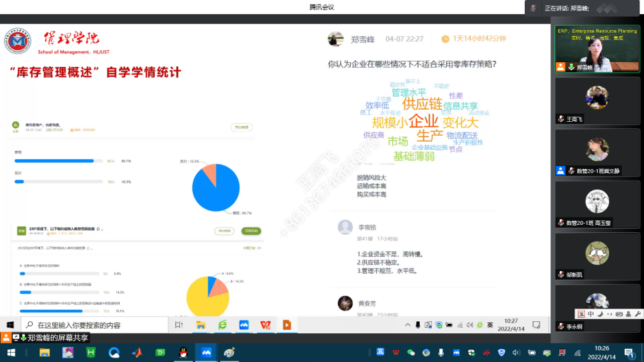Click the 腾讯会议 window title
The height and width of the screenshot is (362, 644).
(321, 7)
